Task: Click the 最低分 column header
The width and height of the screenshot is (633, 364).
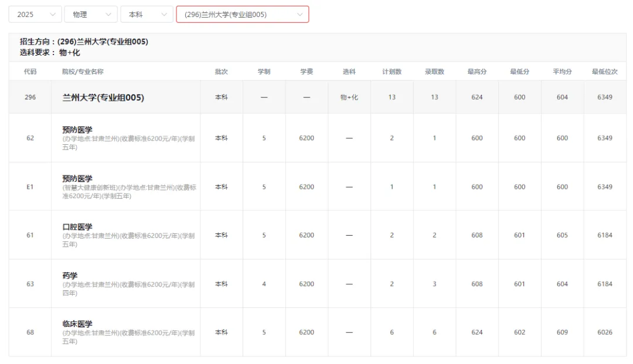Action: click(x=519, y=72)
